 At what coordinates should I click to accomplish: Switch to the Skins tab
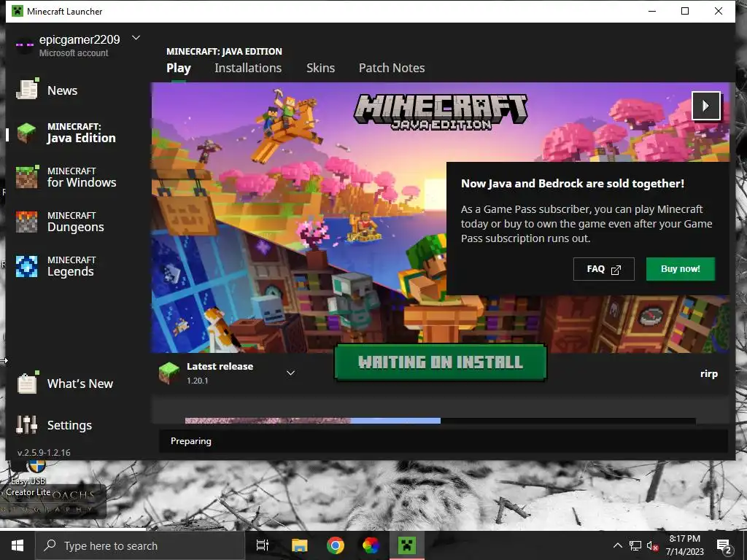coord(321,68)
